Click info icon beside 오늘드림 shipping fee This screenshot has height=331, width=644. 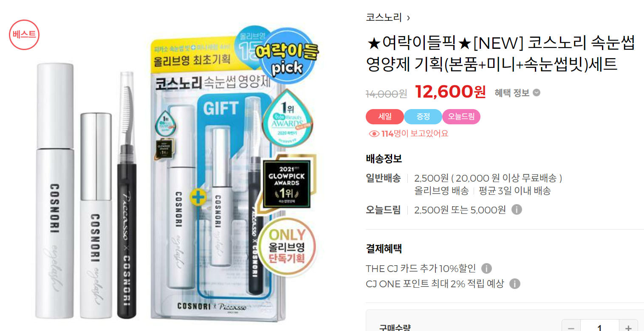pos(517,210)
